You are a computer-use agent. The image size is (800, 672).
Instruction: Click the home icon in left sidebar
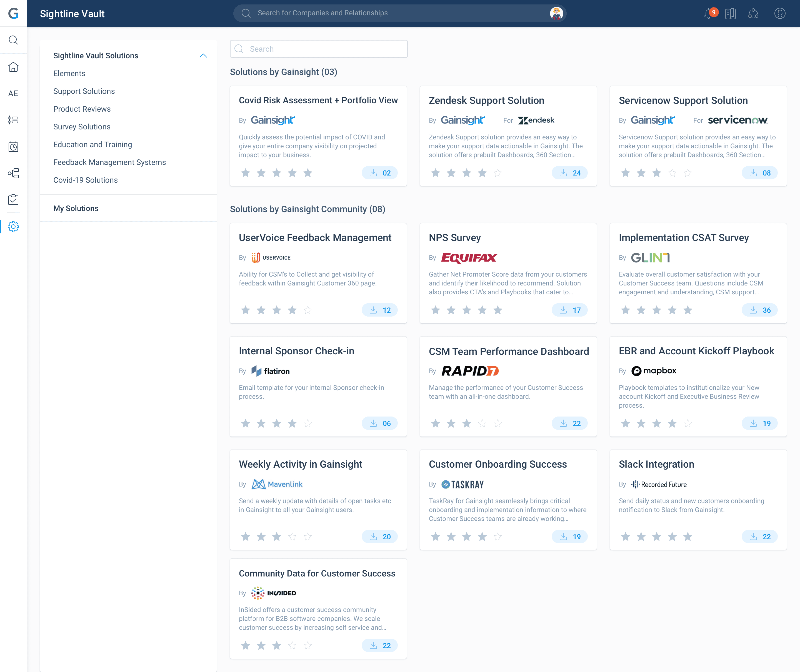click(13, 67)
